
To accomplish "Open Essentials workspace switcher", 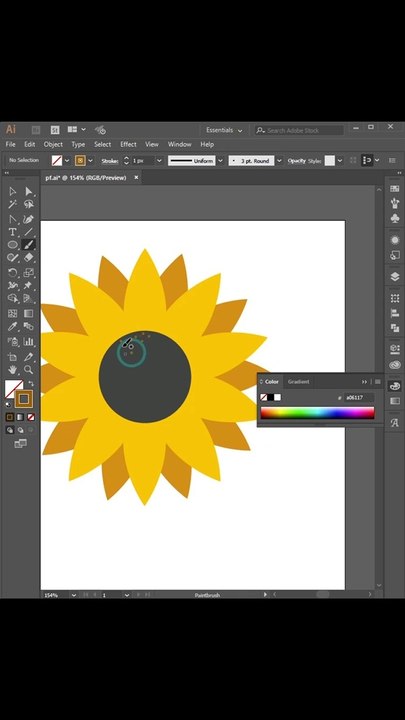I will coord(224,130).
